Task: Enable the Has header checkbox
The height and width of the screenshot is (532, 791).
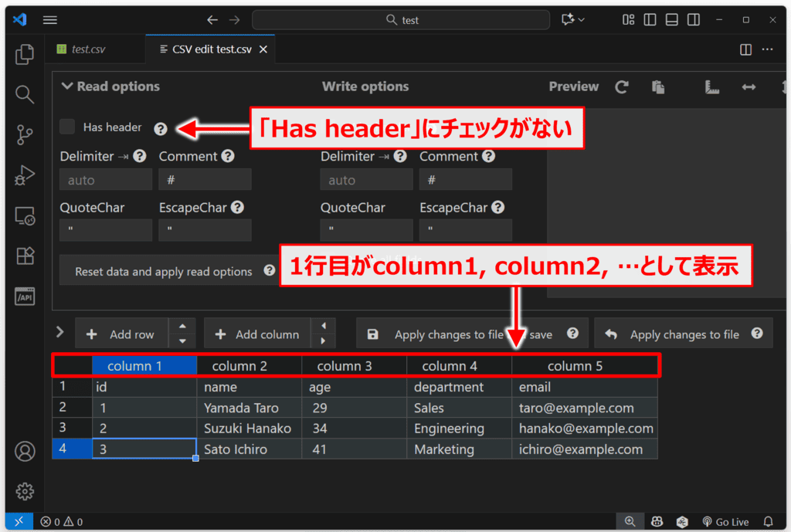Action: pos(68,127)
